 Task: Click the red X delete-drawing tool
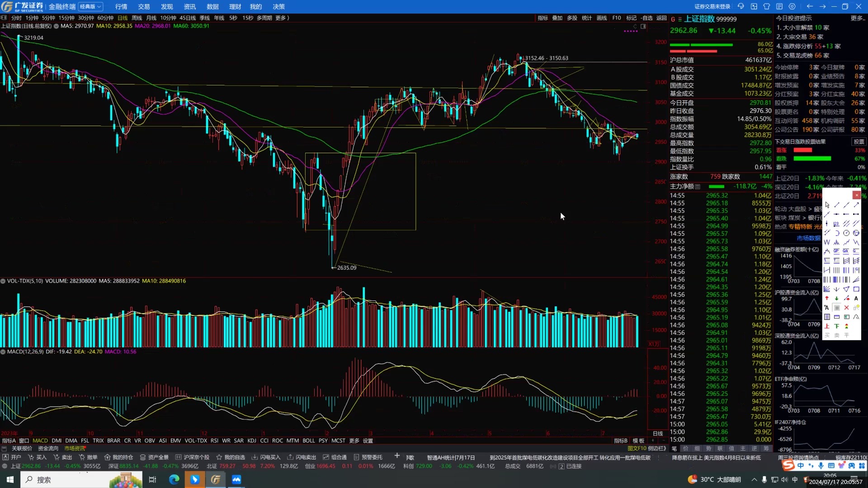[x=846, y=308]
